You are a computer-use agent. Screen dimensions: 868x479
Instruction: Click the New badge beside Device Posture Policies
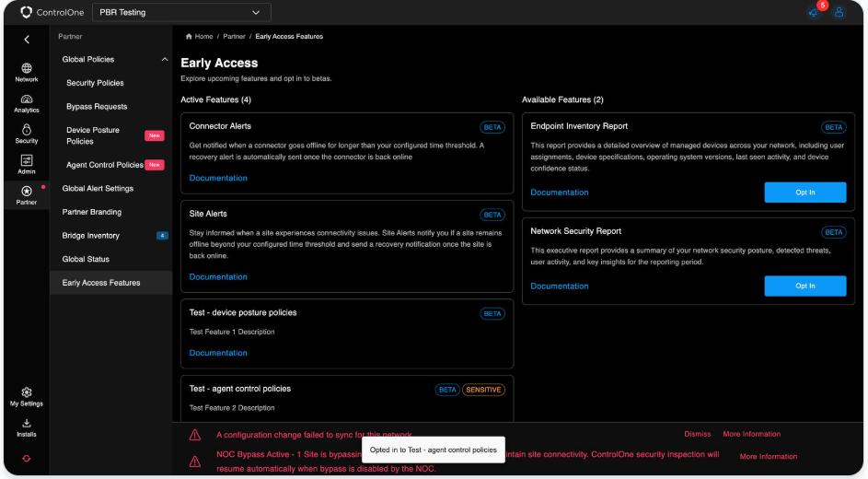coord(155,135)
